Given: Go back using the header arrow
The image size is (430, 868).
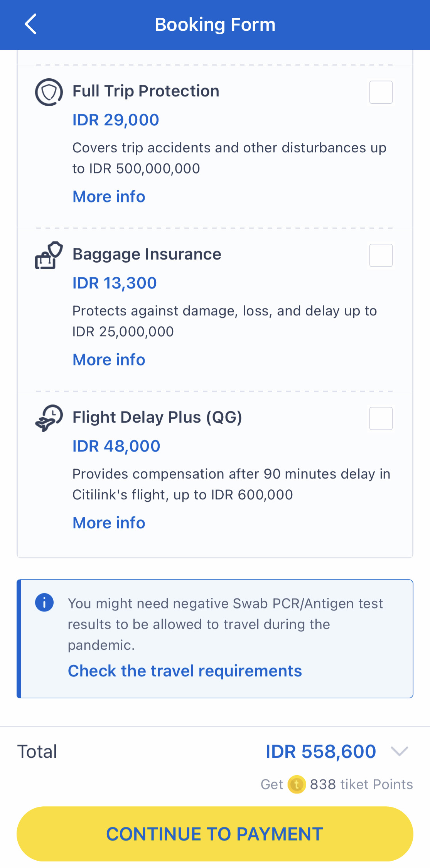Looking at the screenshot, I should tap(30, 24).
